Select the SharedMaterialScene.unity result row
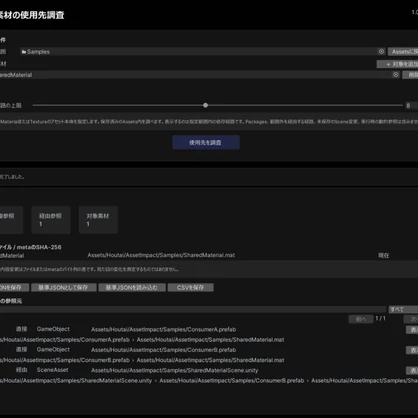Screen dimensions: 418x418 [x=209, y=370]
